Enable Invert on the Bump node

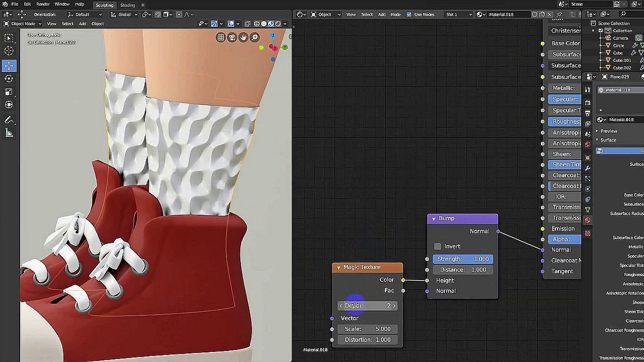pos(438,246)
